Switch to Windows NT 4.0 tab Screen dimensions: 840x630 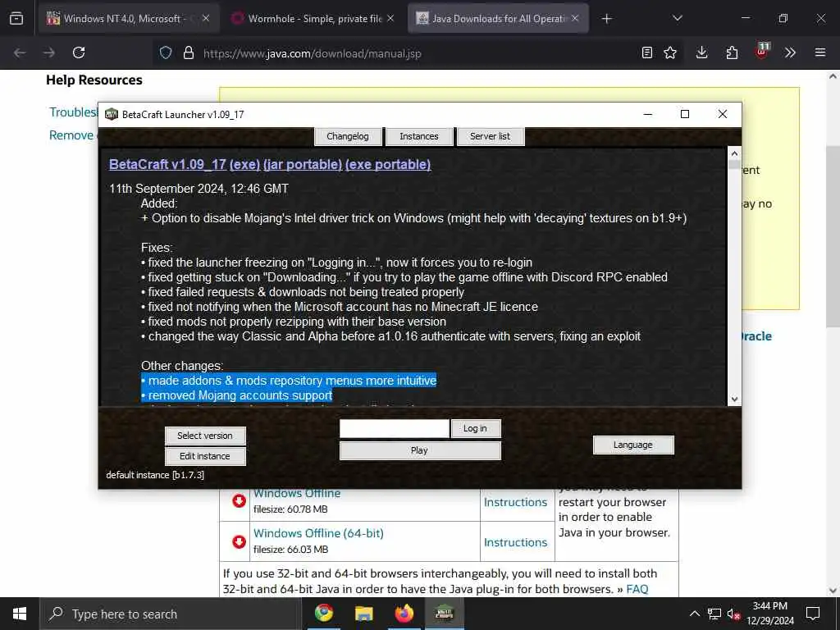tap(129, 19)
